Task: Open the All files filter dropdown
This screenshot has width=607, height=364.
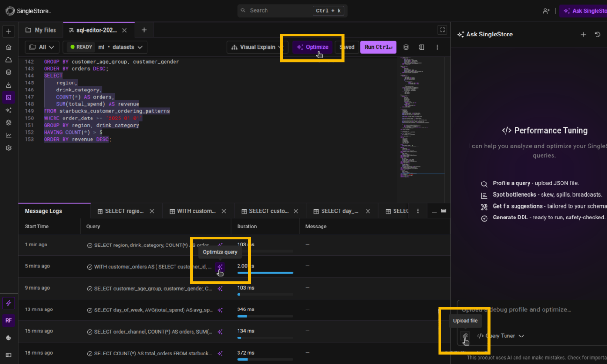Action: tap(42, 47)
